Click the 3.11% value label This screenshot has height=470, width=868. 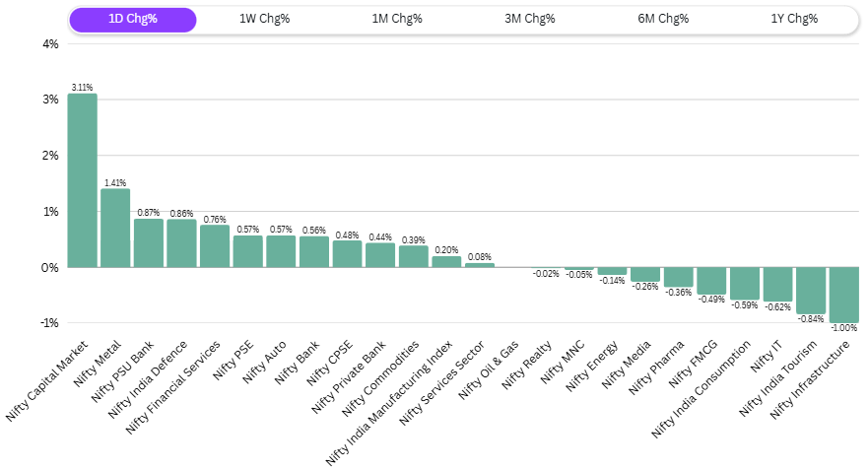82,88
